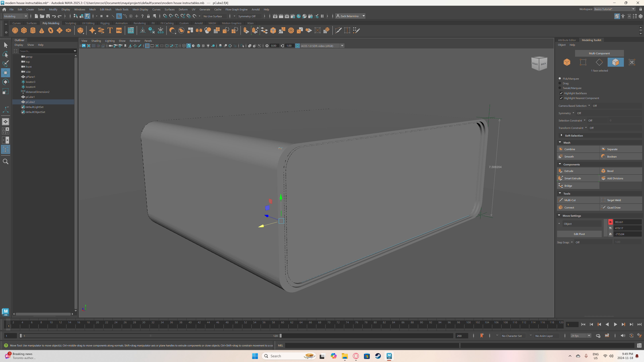The image size is (644, 362).
Task: Switch to the Attribute Editor tab
Action: [567, 40]
